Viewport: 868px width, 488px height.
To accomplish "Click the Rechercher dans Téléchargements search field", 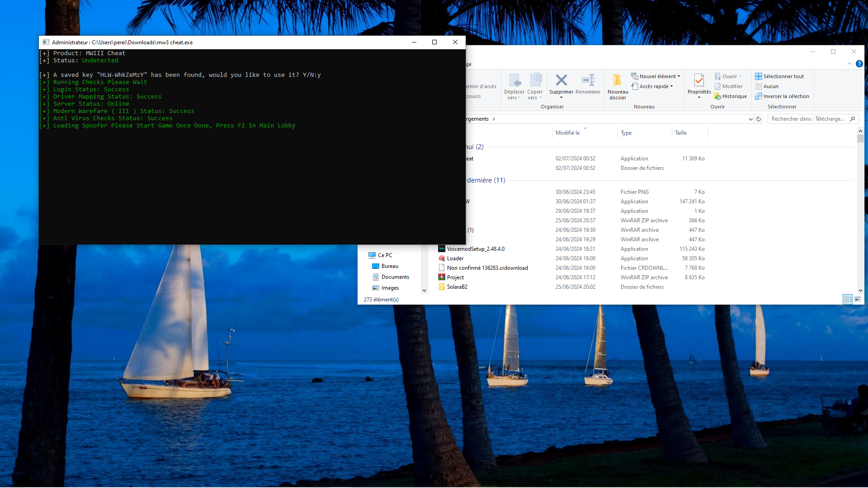I will pyautogui.click(x=813, y=119).
